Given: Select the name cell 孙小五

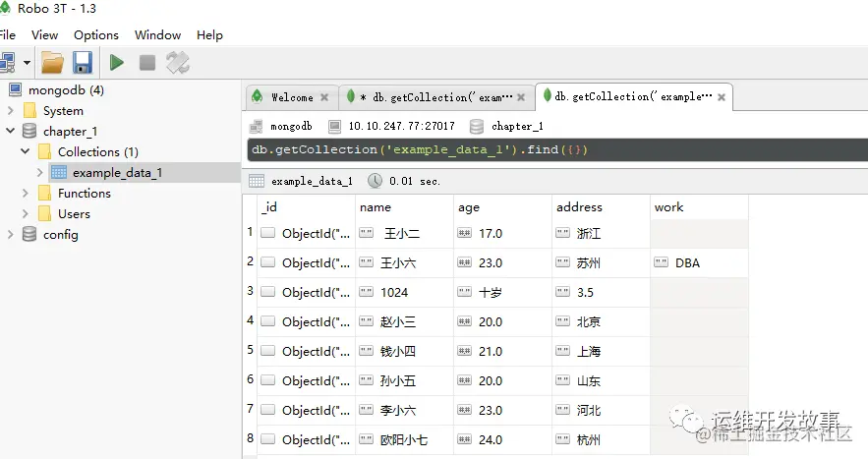Looking at the screenshot, I should 404,380.
